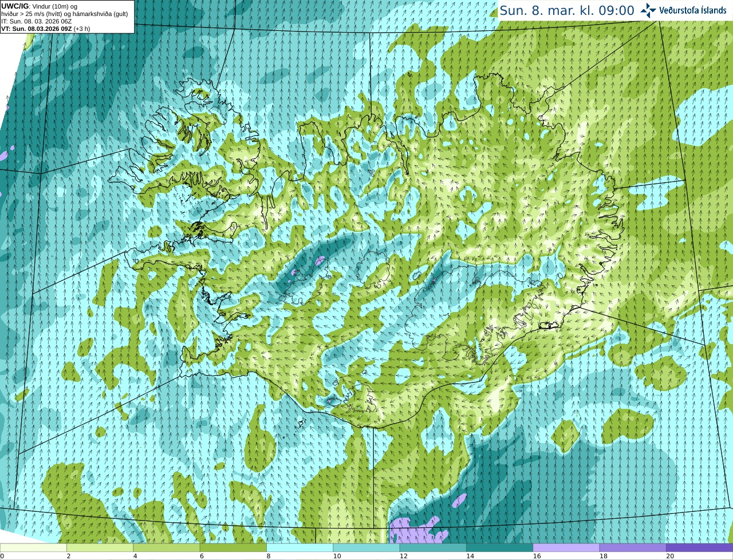Image resolution: width=733 pixels, height=560 pixels.
Task: Click the legend value label 6
Action: tap(202, 556)
